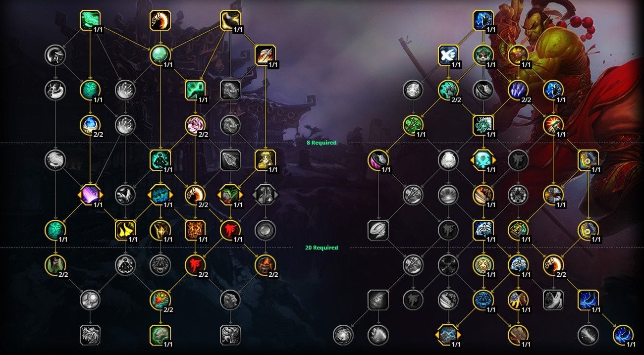Select the gray swirl talent node
Screen dimensions: 644x355
(343, 335)
